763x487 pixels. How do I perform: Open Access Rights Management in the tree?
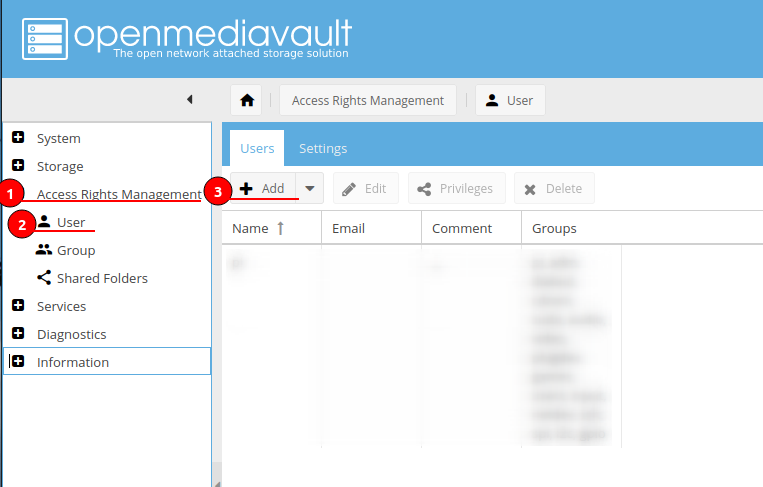(x=119, y=194)
